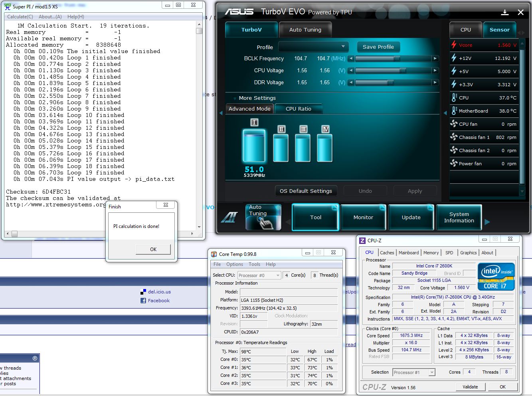The height and width of the screenshot is (396, 532).
Task: Select CPU core IV ratio bar
Action: [x=325, y=148]
